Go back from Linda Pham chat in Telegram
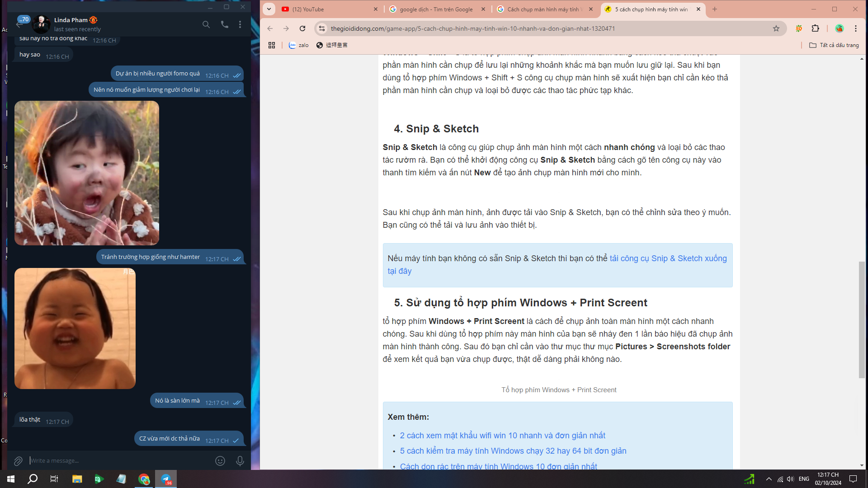This screenshot has height=488, width=868. (x=19, y=24)
